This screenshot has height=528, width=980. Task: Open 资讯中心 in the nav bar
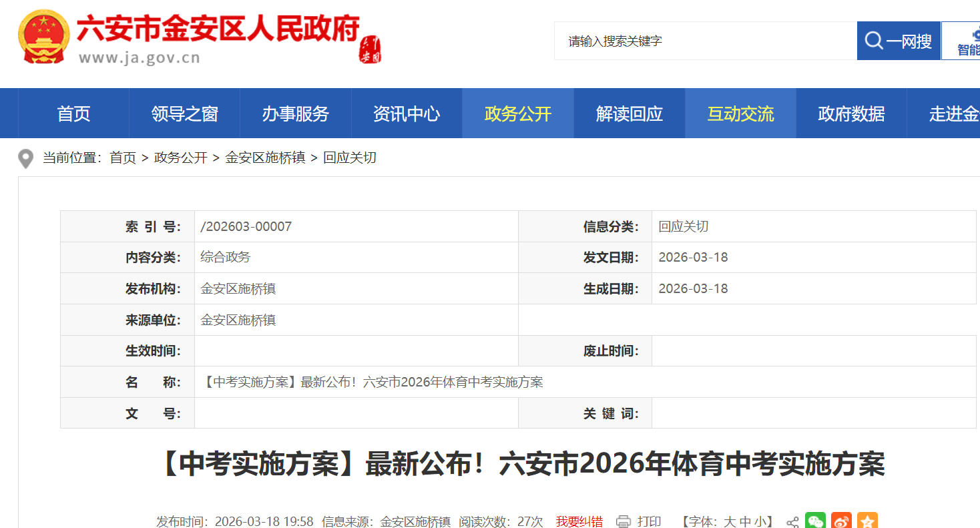(x=407, y=114)
